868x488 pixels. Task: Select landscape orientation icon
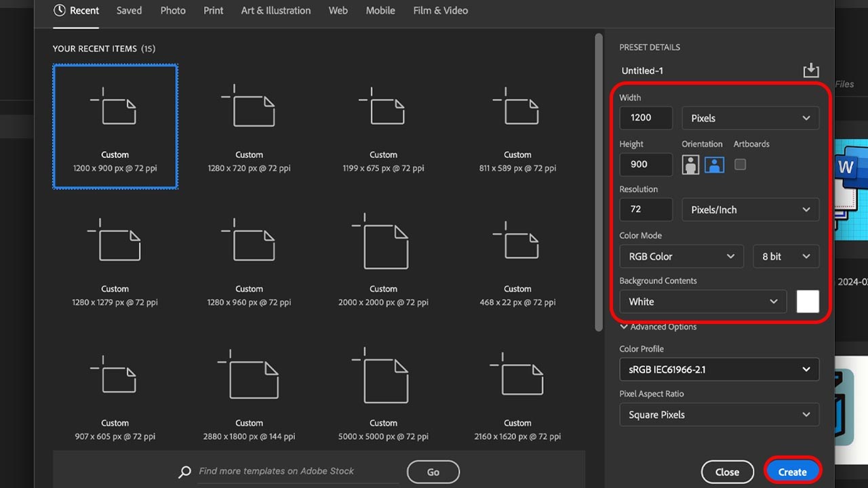[714, 165]
